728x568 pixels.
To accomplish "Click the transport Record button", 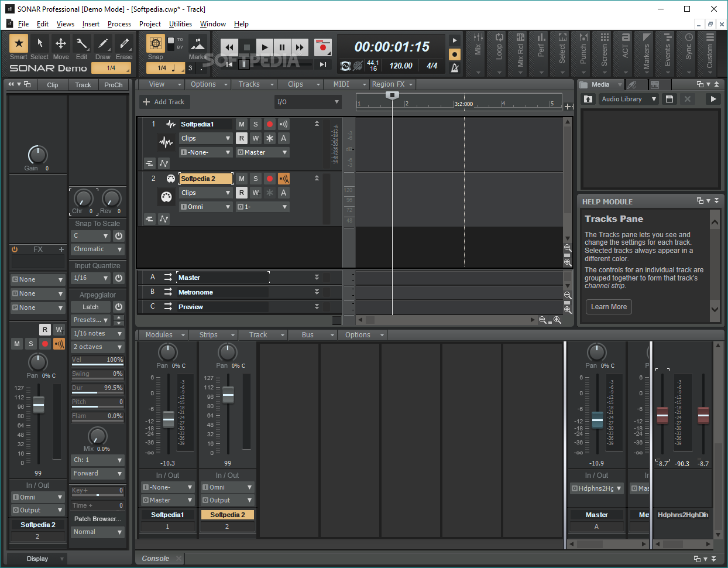I will tap(322, 47).
